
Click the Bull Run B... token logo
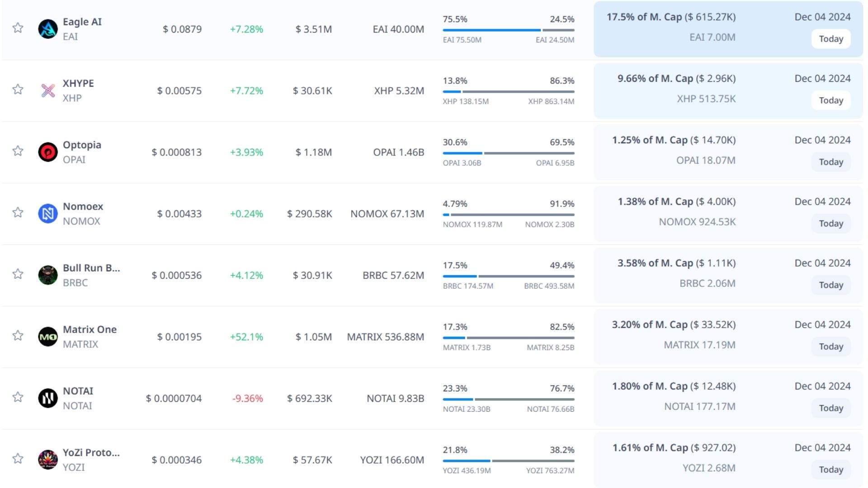(x=47, y=275)
